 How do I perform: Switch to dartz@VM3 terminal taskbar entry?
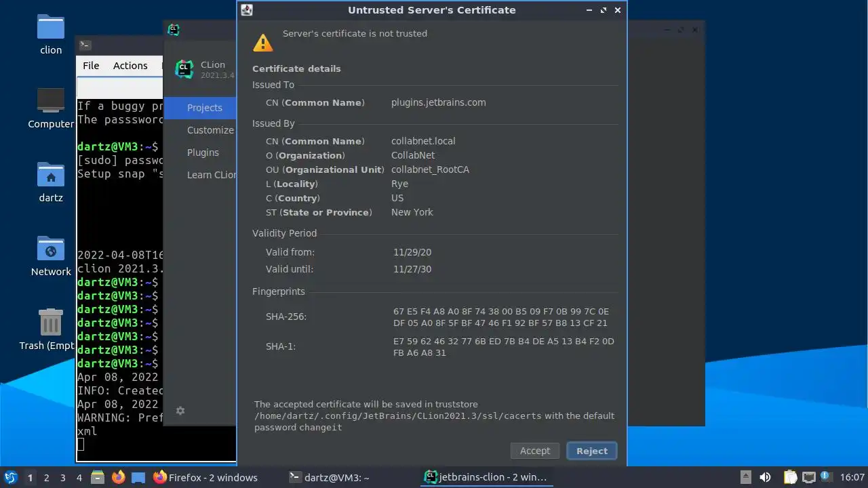click(330, 478)
